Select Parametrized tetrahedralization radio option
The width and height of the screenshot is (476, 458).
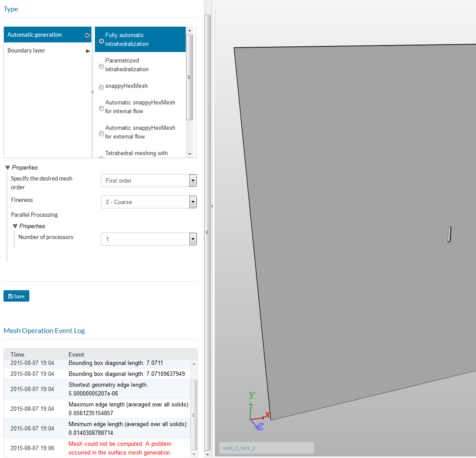[x=101, y=66]
